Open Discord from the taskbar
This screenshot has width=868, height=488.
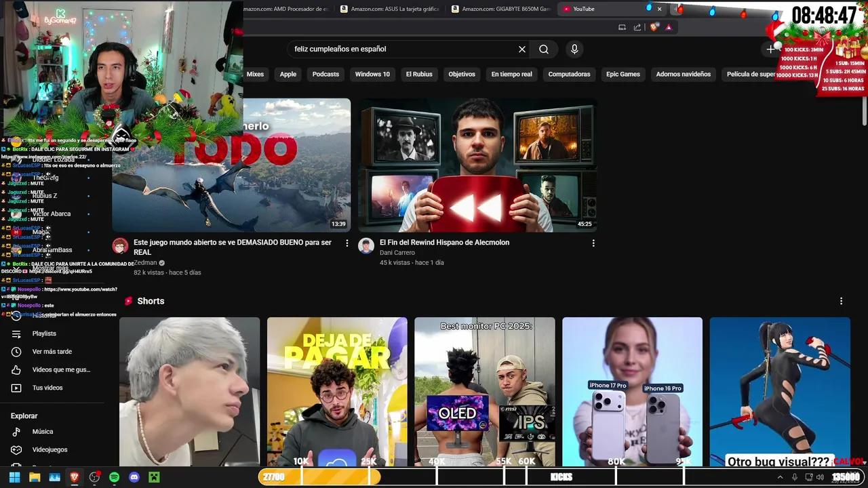[x=134, y=477]
